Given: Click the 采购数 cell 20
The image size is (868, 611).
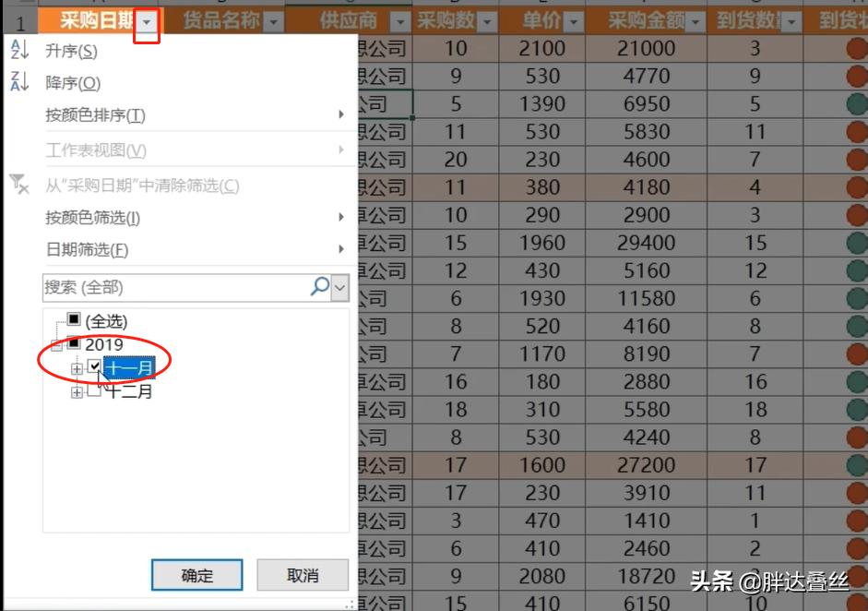Looking at the screenshot, I should [456, 160].
